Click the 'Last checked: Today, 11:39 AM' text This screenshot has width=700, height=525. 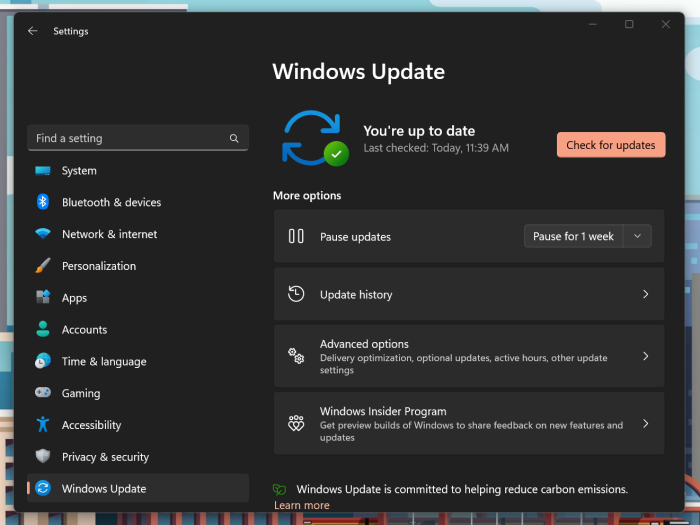point(436,148)
